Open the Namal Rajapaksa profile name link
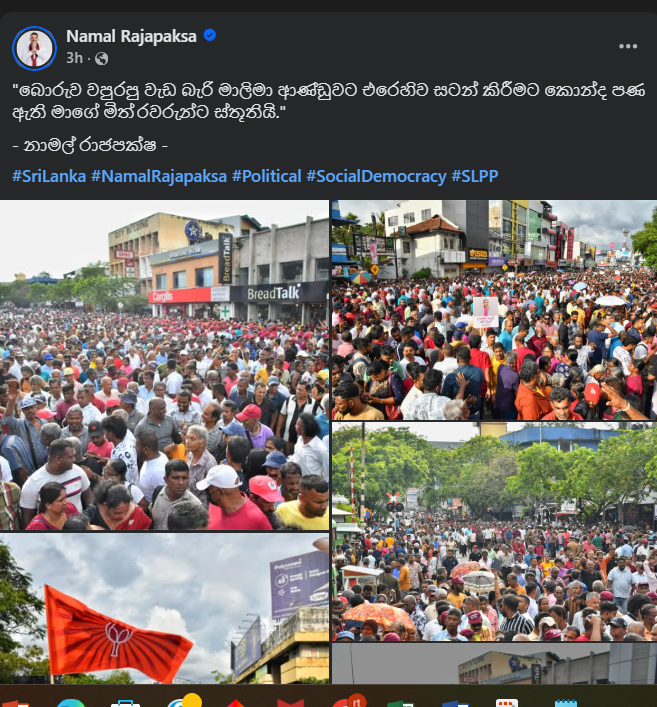Screen dimensions: 657x707 (x=131, y=36)
